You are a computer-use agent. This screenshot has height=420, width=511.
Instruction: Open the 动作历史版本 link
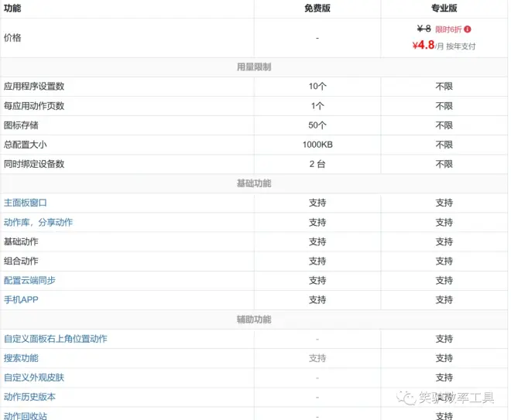[x=29, y=397]
